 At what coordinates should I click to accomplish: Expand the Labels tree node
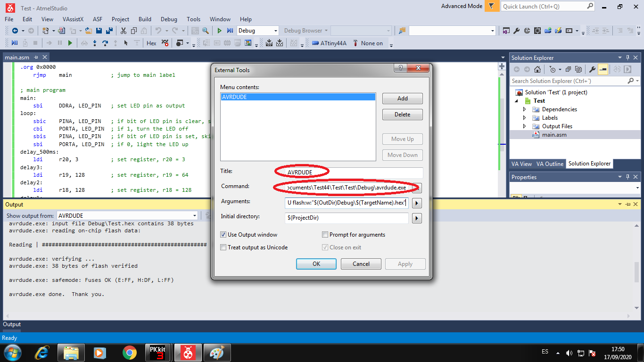(x=525, y=118)
